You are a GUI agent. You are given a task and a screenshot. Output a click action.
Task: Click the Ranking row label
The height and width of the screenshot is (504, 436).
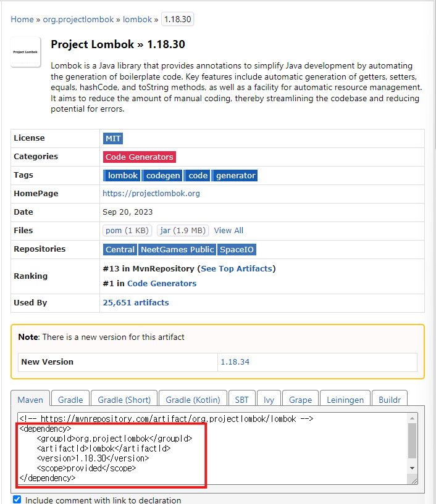click(x=30, y=276)
